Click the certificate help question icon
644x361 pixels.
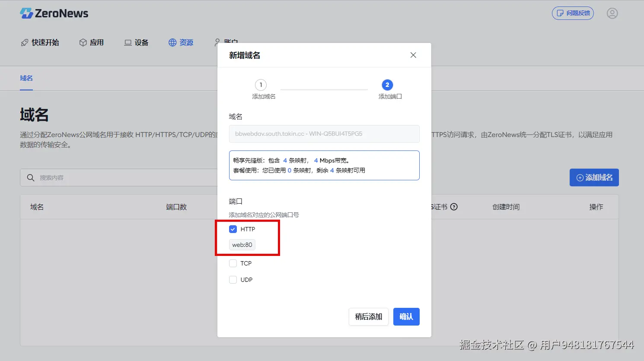tap(454, 207)
